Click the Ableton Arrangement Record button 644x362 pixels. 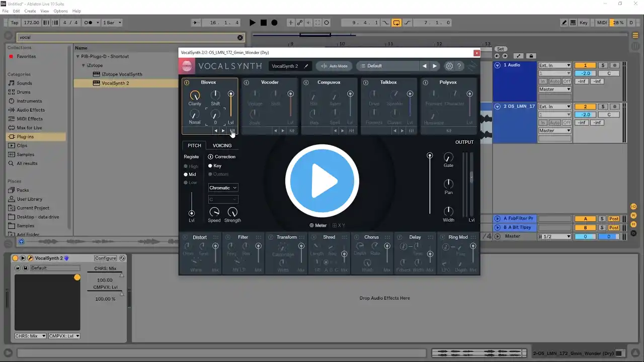click(x=274, y=23)
